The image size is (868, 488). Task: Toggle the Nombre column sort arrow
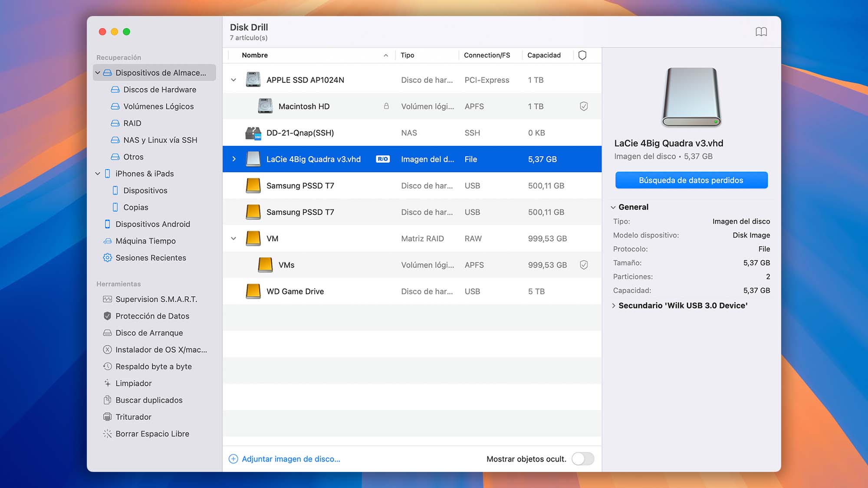pos(386,55)
